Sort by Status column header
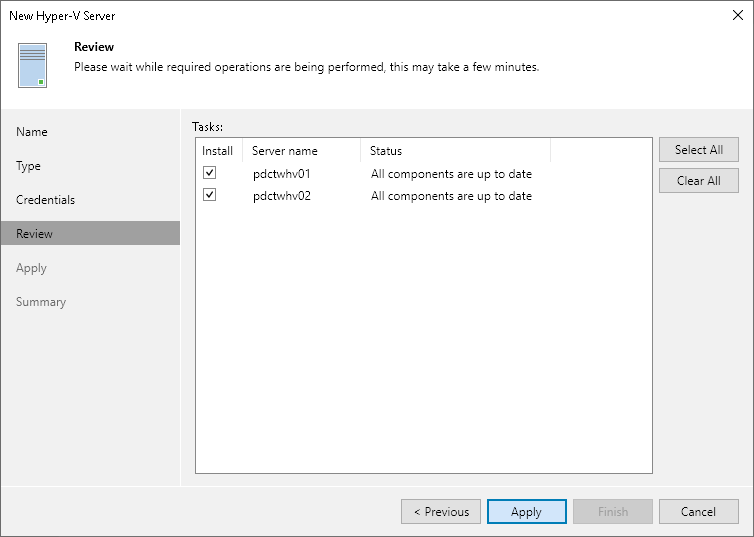The image size is (754, 537). coord(455,150)
